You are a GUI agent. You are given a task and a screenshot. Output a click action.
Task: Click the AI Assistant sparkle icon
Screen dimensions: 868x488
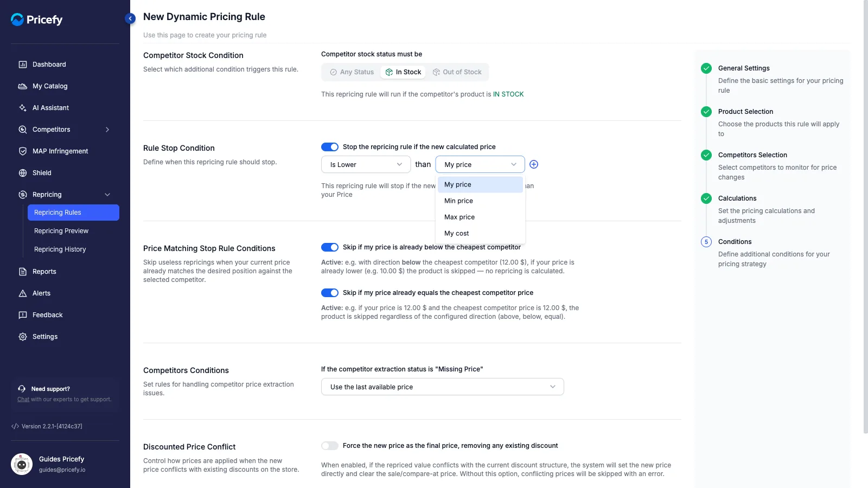(x=23, y=108)
